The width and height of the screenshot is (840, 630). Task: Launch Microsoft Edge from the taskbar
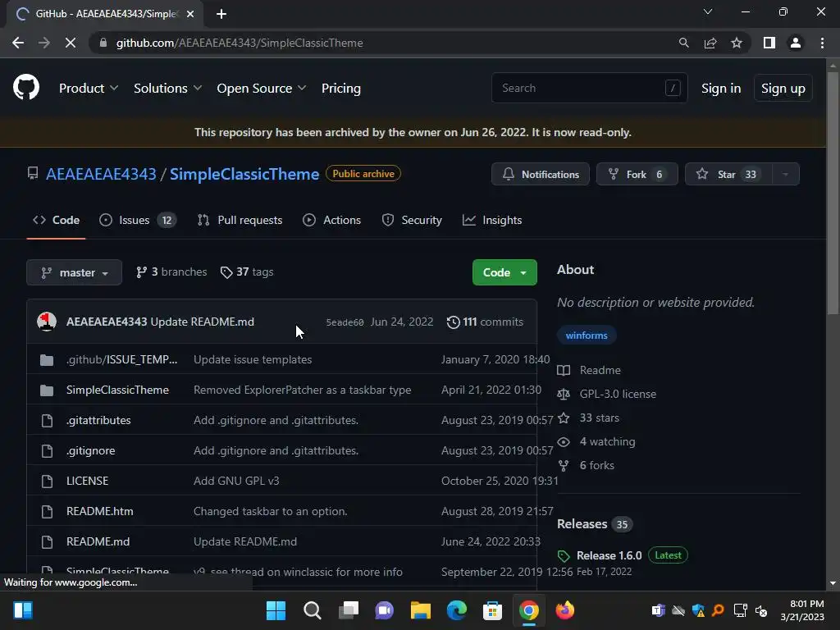(457, 610)
